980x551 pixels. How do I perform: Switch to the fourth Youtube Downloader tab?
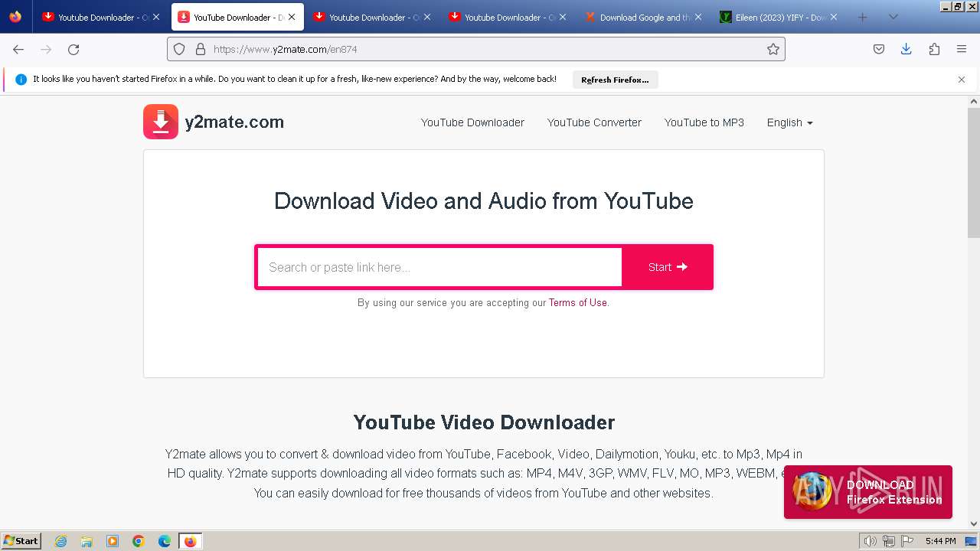click(508, 17)
